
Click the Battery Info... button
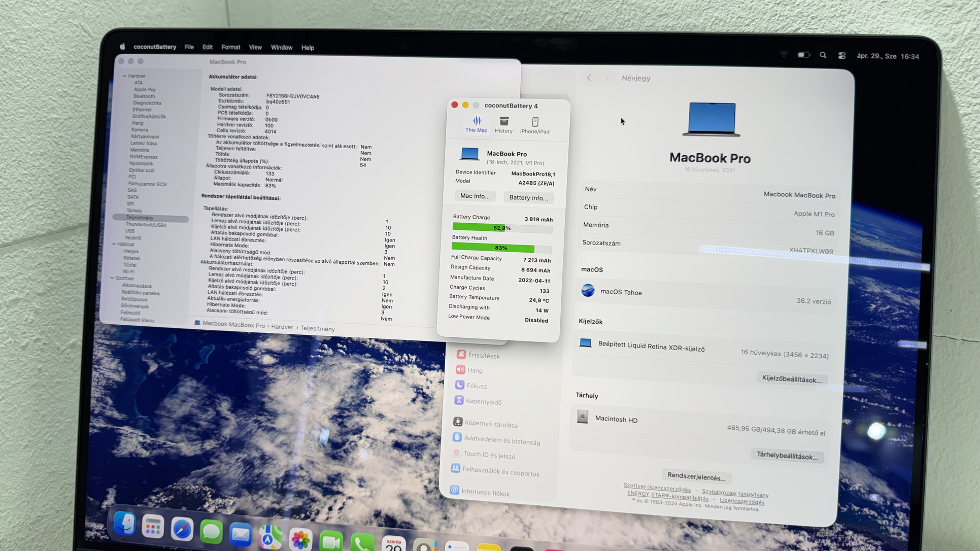click(x=528, y=198)
